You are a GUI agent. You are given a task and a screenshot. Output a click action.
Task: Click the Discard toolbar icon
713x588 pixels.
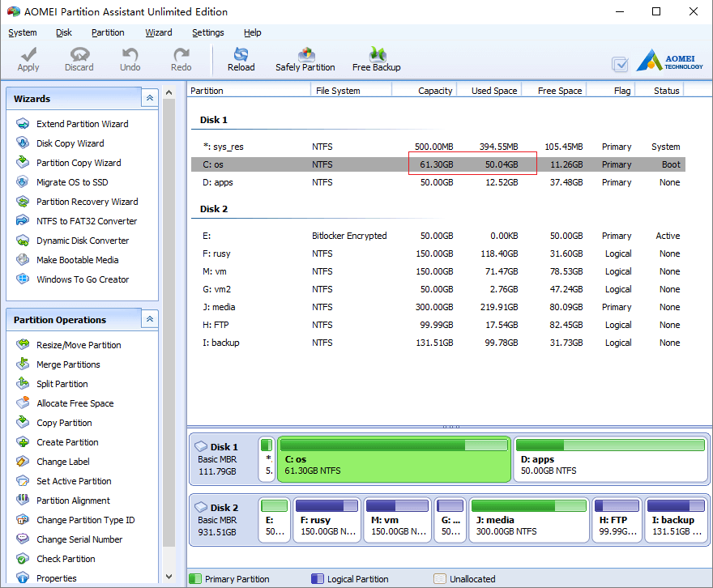click(79, 54)
